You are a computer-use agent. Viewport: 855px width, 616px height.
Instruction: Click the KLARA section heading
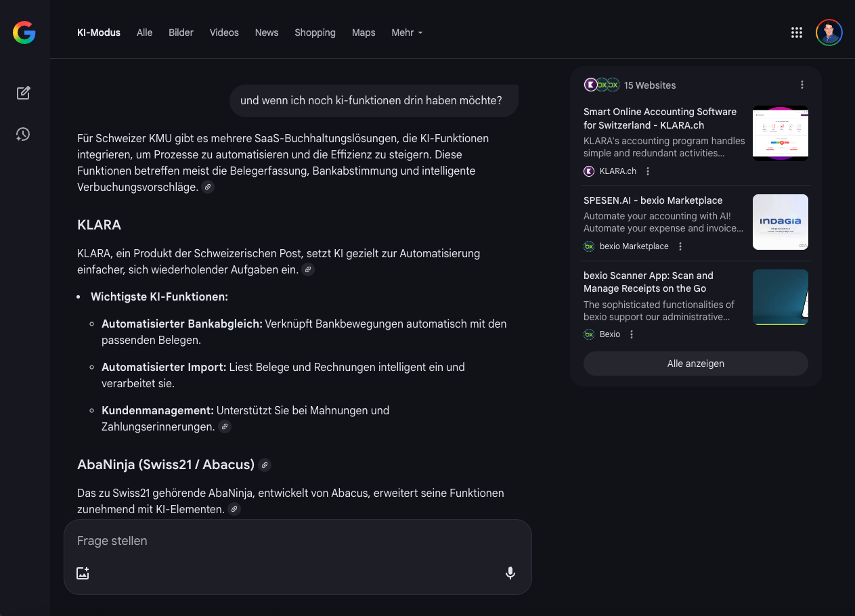click(x=99, y=225)
